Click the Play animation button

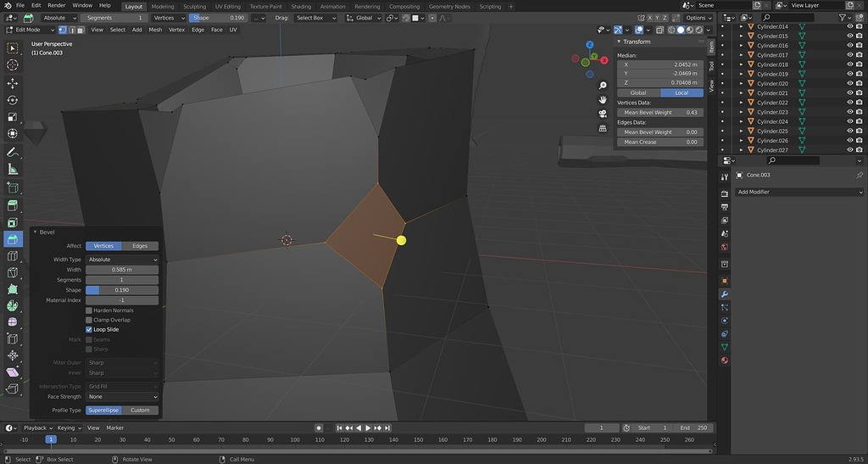pos(368,428)
